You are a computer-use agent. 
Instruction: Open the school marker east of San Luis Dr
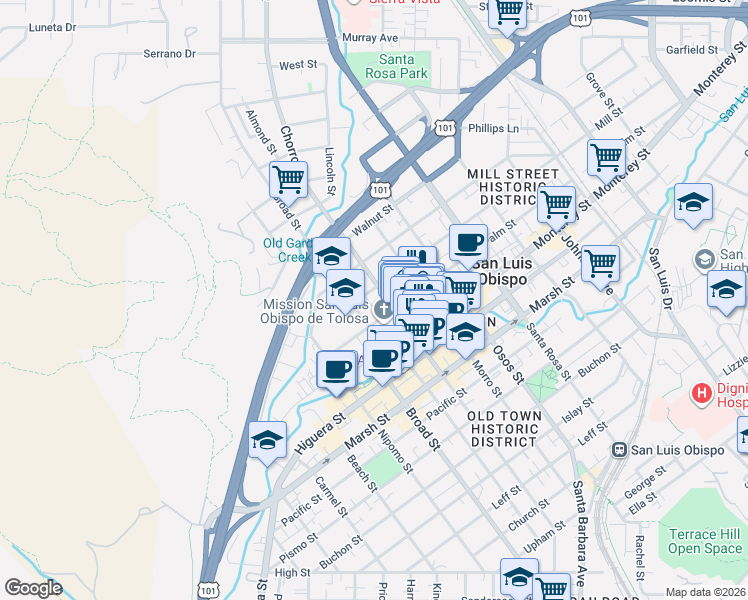(x=694, y=204)
